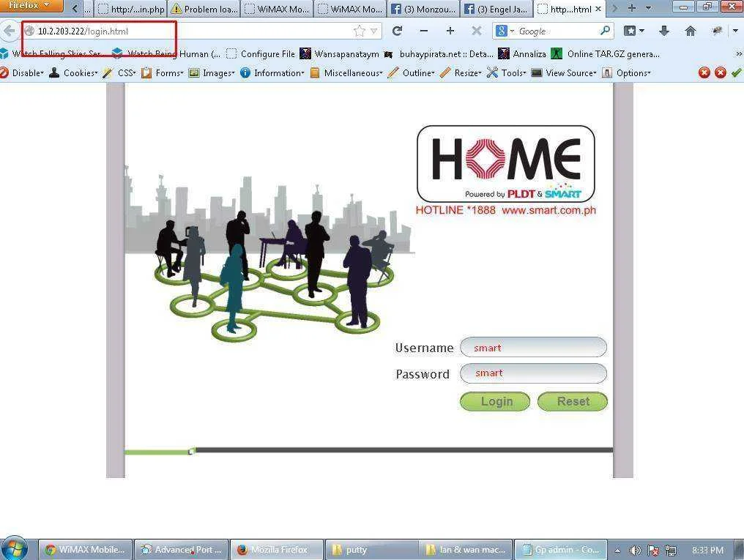The image size is (744, 560).
Task: Open the View Source developer menu
Action: [x=564, y=73]
